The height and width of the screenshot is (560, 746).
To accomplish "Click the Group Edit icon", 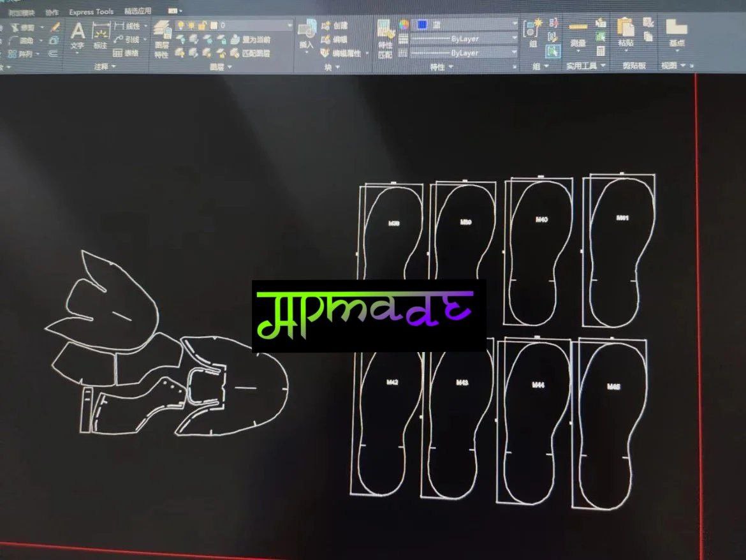I will (x=553, y=37).
